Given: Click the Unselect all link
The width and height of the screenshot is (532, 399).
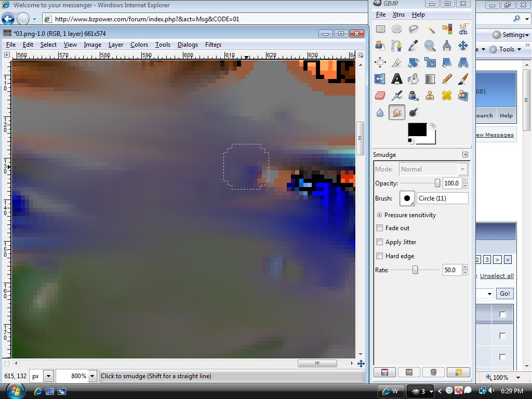Looking at the screenshot, I should [496, 276].
